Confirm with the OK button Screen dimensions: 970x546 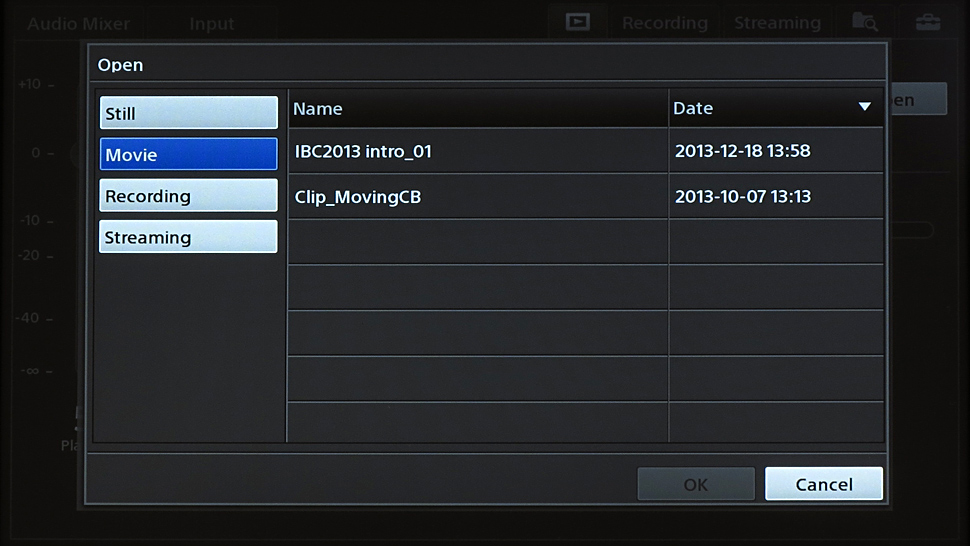coord(696,484)
